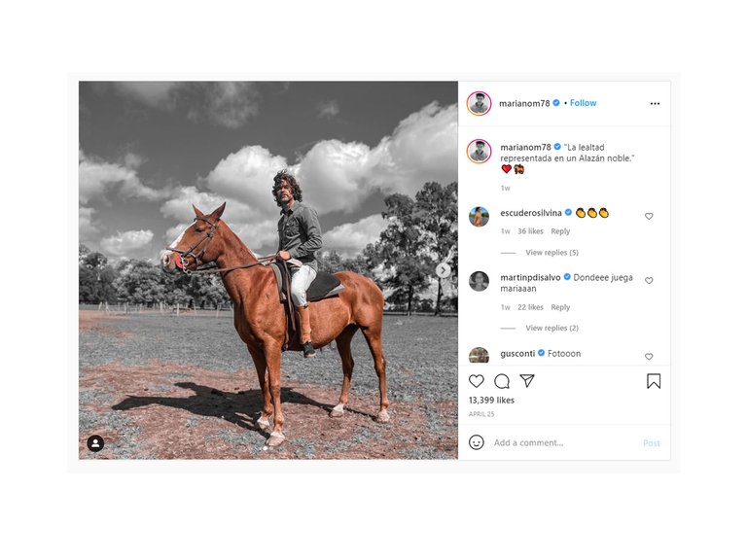Reply to escuderosilvina's comment
Screen dimensions: 747x560
point(560,231)
